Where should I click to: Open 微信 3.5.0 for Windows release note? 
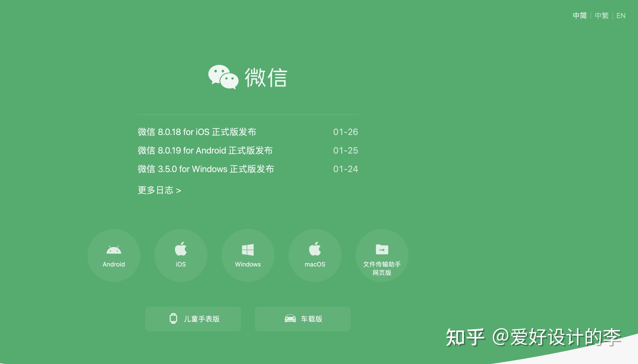(x=206, y=169)
